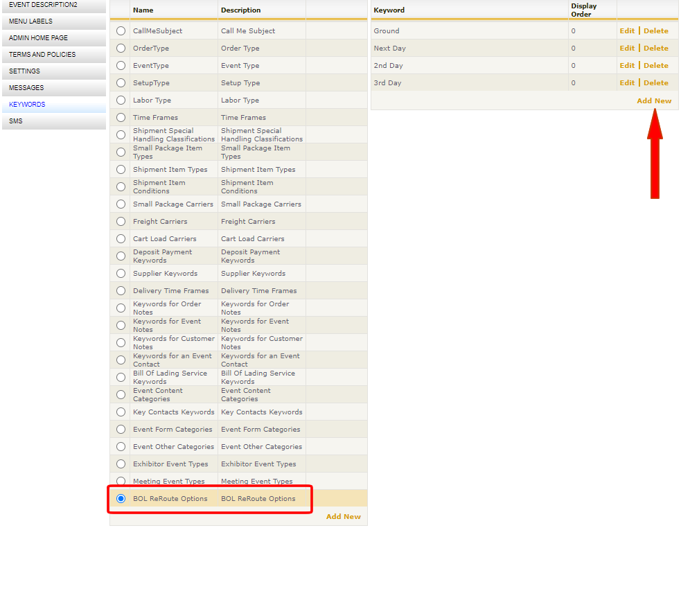Open the SETTINGS section
Viewport: 690px width, 616px height.
[x=24, y=71]
